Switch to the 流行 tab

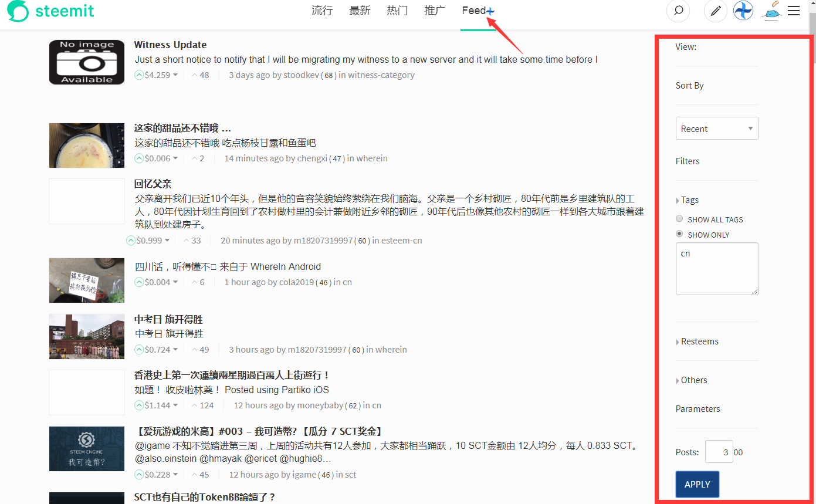(x=322, y=11)
